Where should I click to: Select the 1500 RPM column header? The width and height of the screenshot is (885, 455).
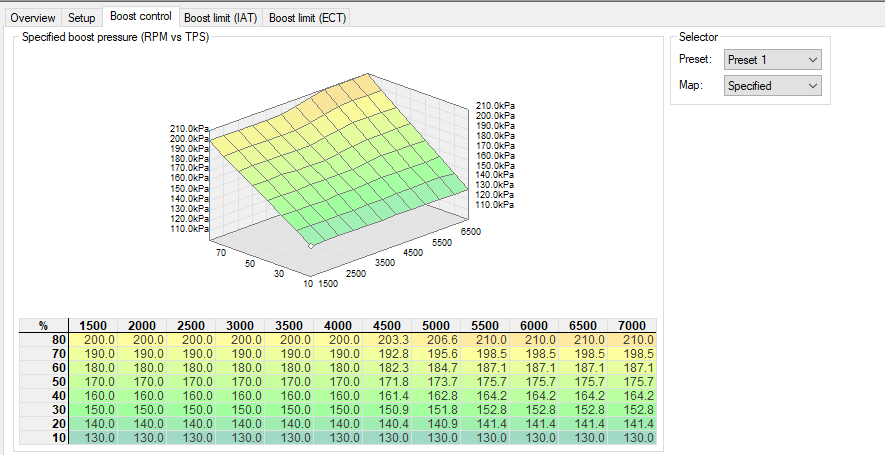coord(93,326)
